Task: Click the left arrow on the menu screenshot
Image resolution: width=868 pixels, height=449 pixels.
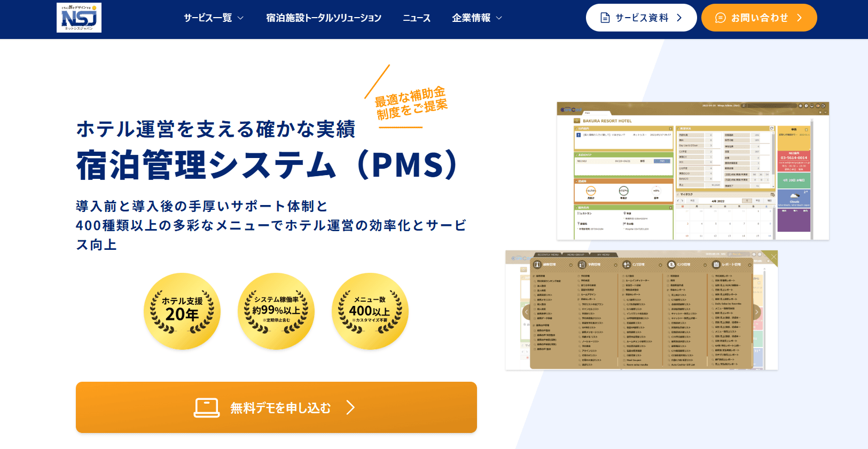Action: [526, 312]
